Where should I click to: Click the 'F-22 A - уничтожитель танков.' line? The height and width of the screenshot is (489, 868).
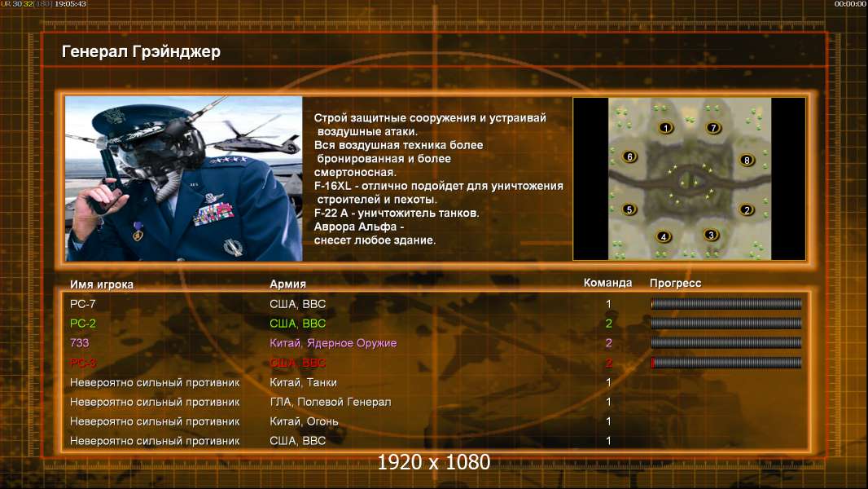click(397, 214)
